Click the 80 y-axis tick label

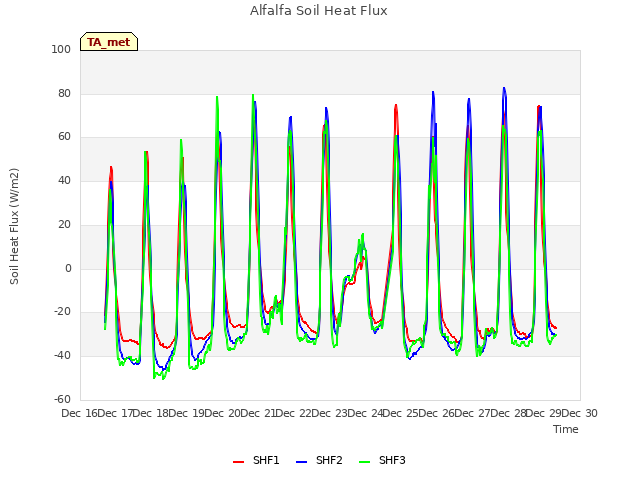(64, 93)
